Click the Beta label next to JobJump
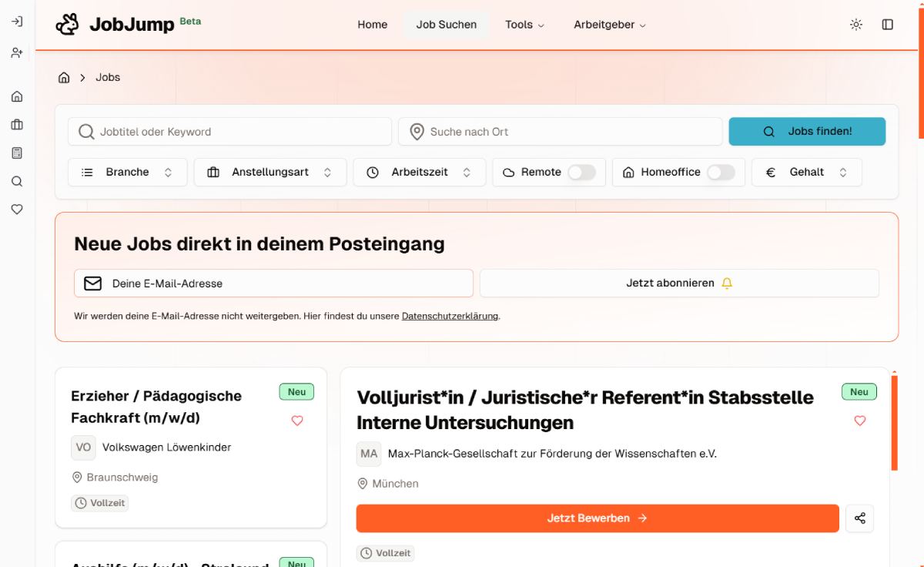Screen dimensions: 924x567 (190, 22)
